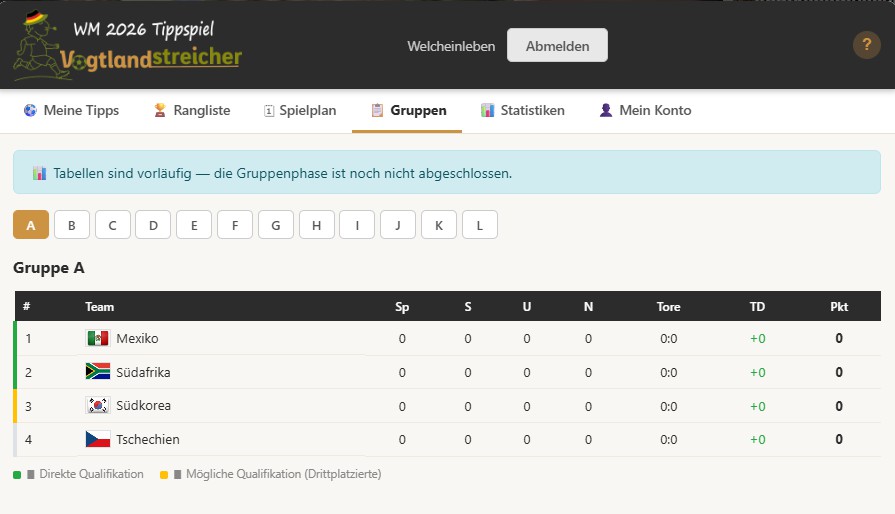Select group I button
Viewport: 895px width, 514px height.
[357, 225]
